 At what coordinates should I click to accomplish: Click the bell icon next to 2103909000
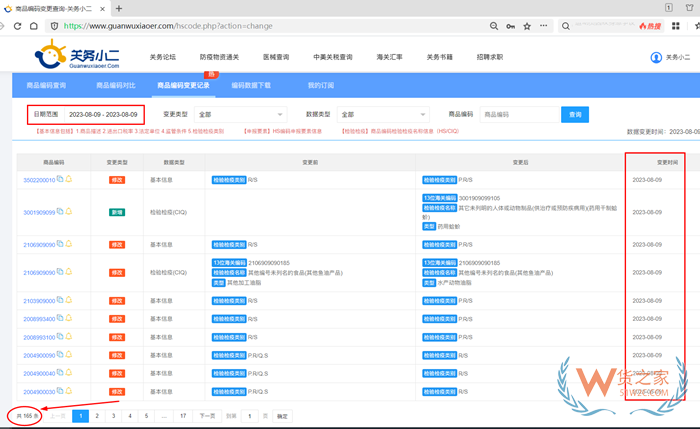68,300
